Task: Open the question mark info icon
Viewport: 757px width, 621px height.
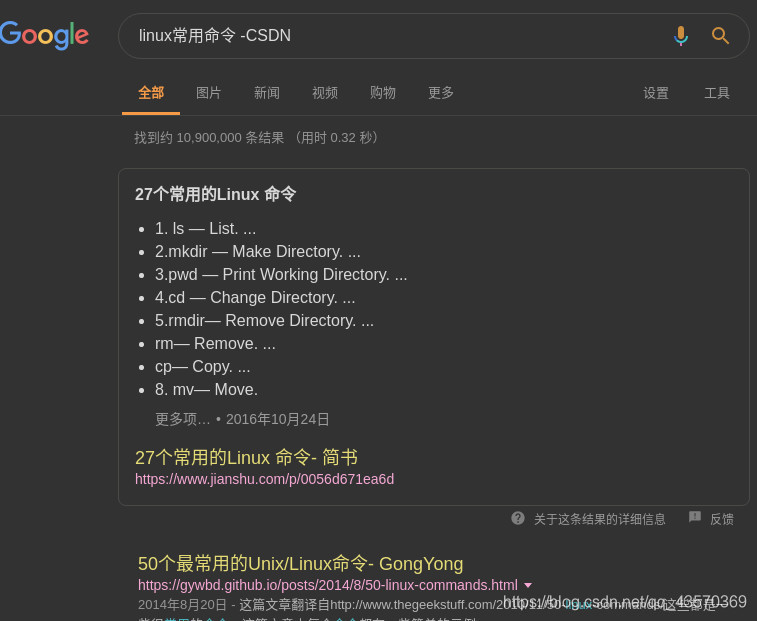Action: click(518, 518)
